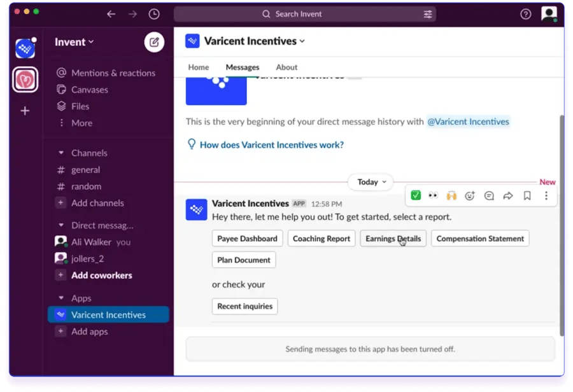
Task: Click the Varicent app icon in header
Action: (192, 41)
